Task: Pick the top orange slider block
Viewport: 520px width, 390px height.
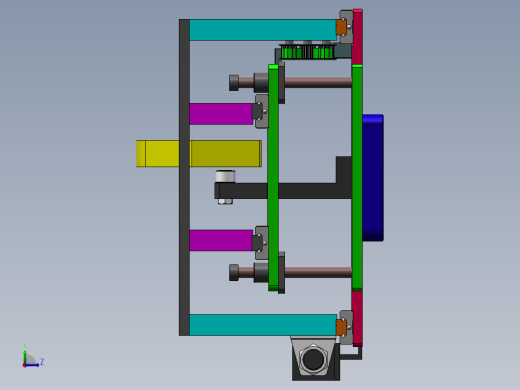Action: (341, 27)
